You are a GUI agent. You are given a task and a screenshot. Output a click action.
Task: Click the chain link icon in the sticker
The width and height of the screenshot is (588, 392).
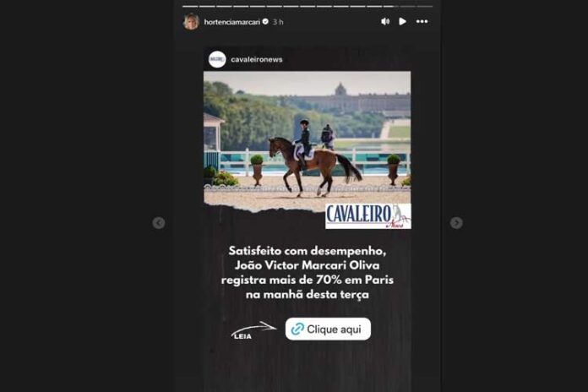pos(297,329)
